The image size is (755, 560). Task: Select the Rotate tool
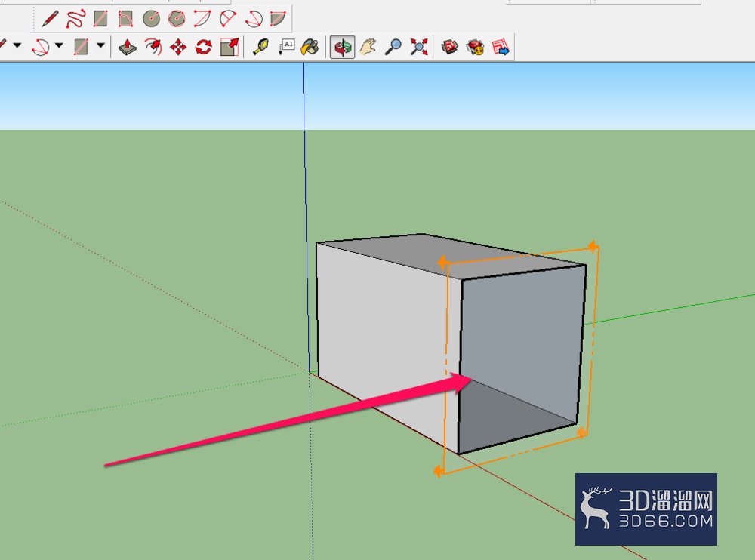(x=204, y=48)
